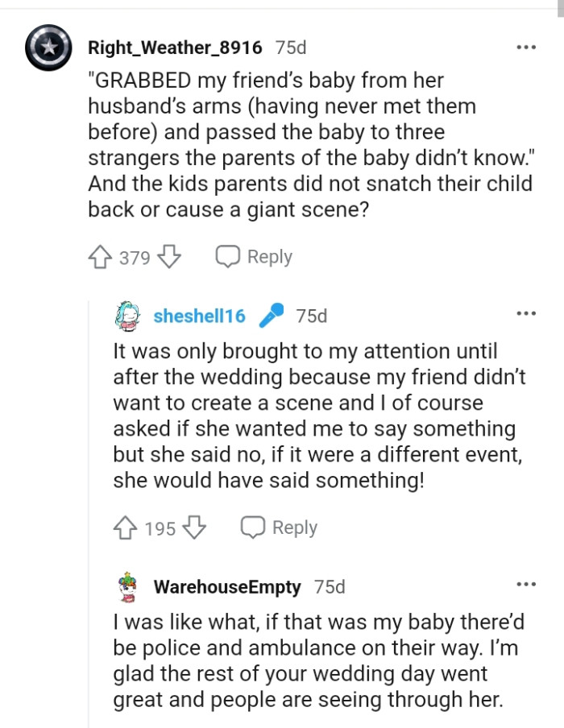
Task: Open sheshell16's profile
Action: tap(199, 315)
